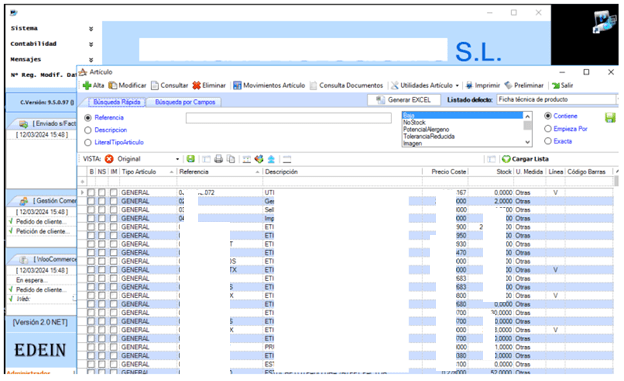Open the VISTA Original dropdown
The width and height of the screenshot is (624, 381).
(177, 159)
